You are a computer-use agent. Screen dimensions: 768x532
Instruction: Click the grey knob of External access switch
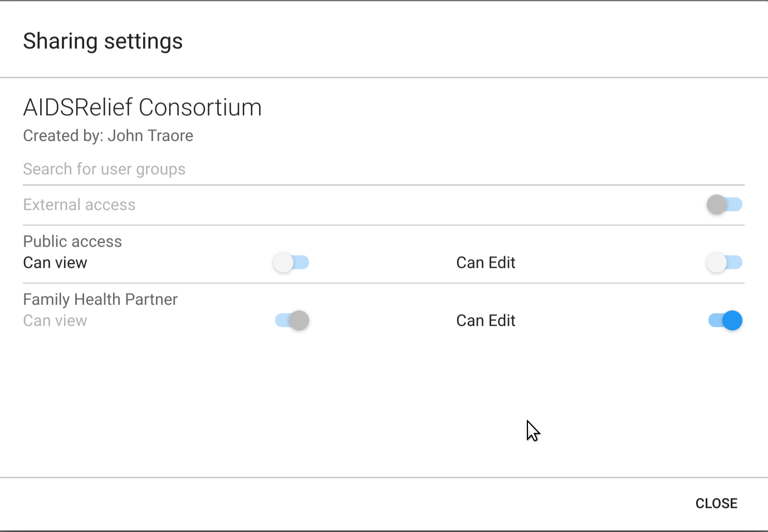(x=717, y=204)
